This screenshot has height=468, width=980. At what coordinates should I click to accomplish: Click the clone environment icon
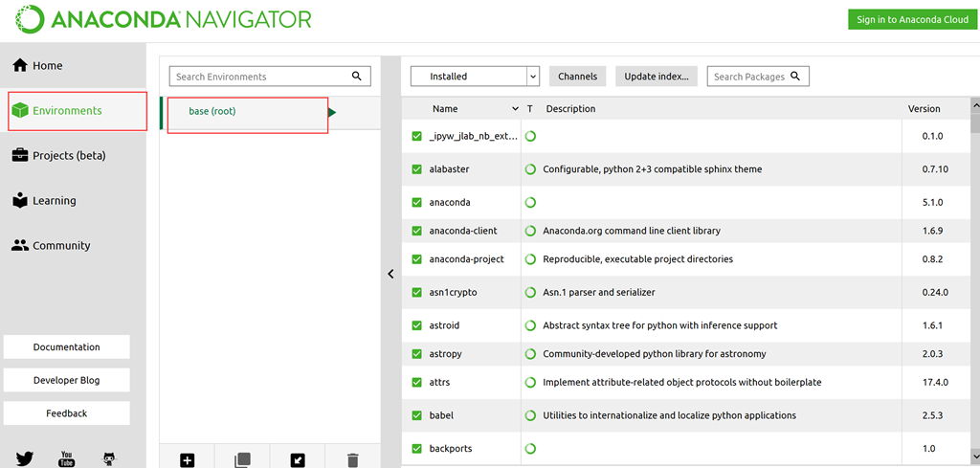(243, 459)
